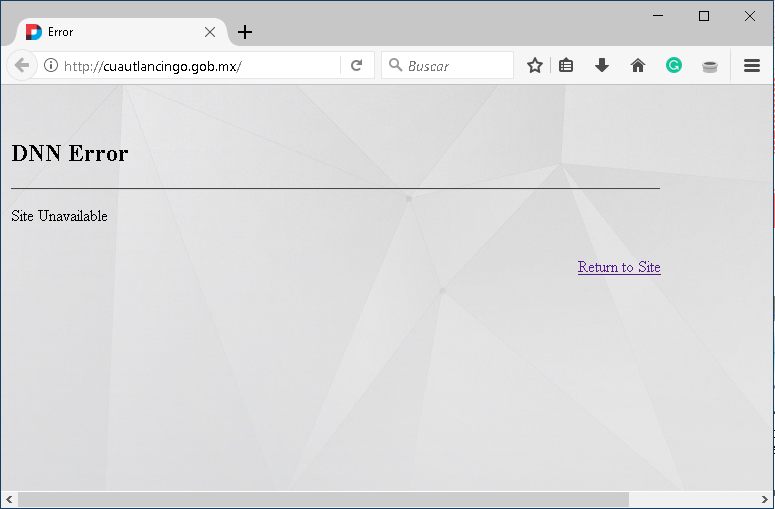Go to the home page icon
775x509 pixels.
638,65
